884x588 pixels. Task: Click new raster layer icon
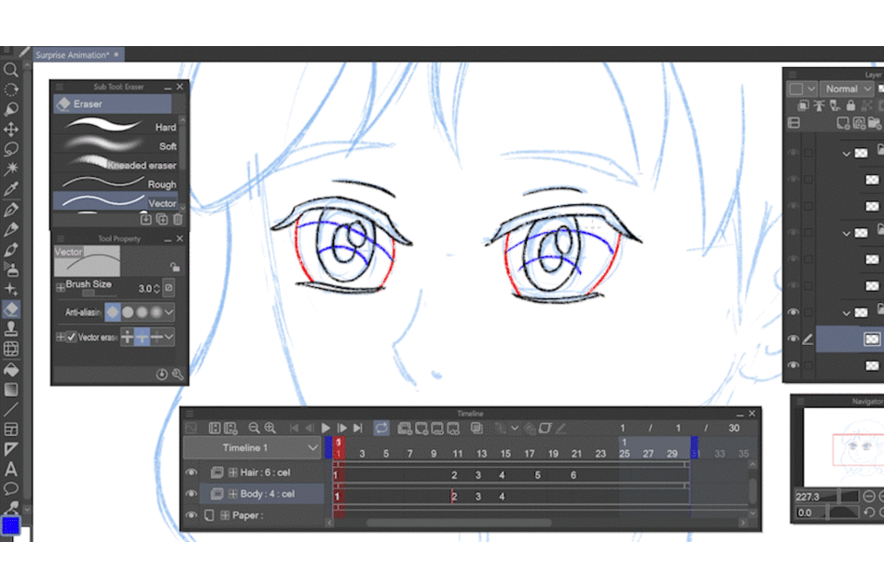(x=843, y=122)
